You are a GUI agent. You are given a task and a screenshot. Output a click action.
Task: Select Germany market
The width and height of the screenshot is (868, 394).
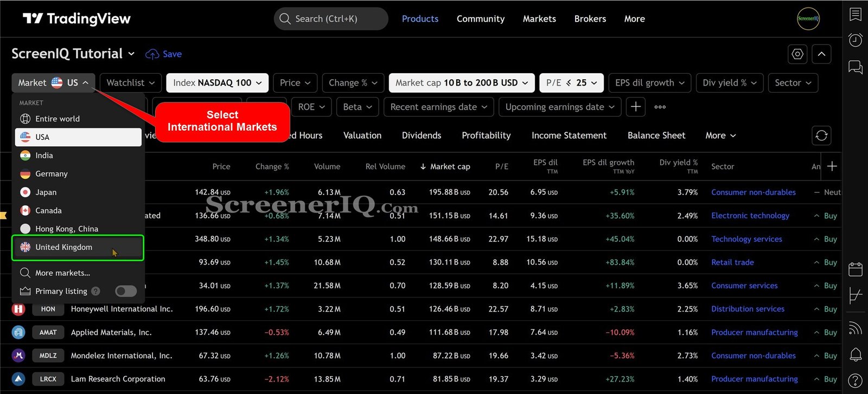coord(78,174)
